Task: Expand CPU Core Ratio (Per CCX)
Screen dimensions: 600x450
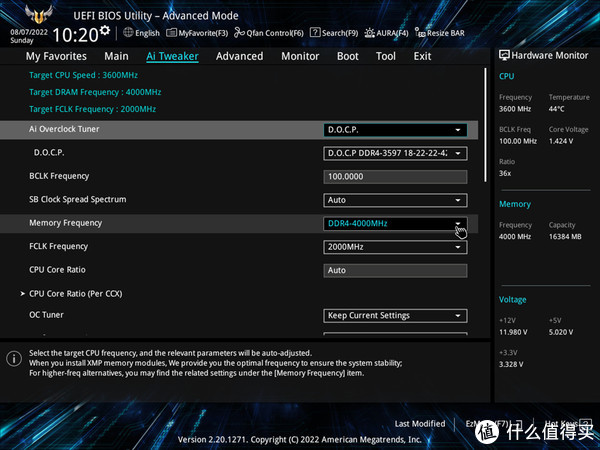Action: tap(75, 294)
